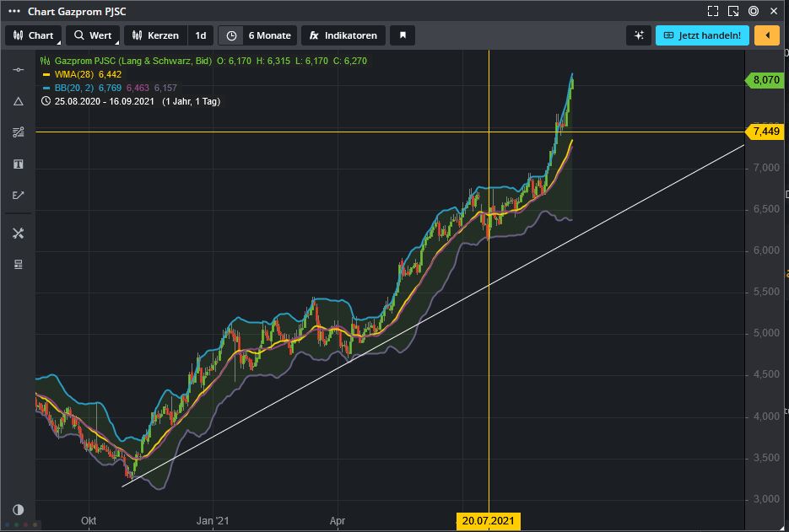Click the bookmark chart template icon

pyautogui.click(x=402, y=35)
